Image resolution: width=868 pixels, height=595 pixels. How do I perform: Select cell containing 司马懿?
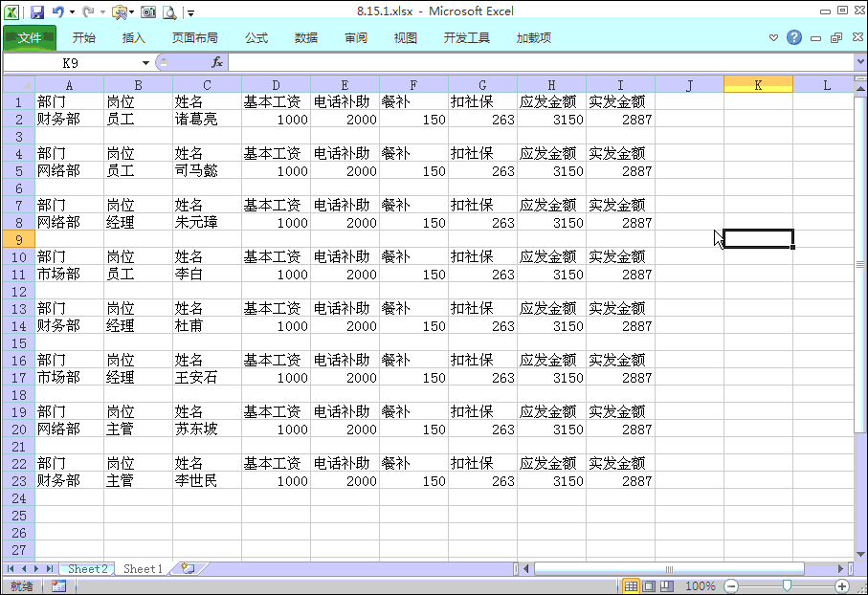click(x=207, y=171)
